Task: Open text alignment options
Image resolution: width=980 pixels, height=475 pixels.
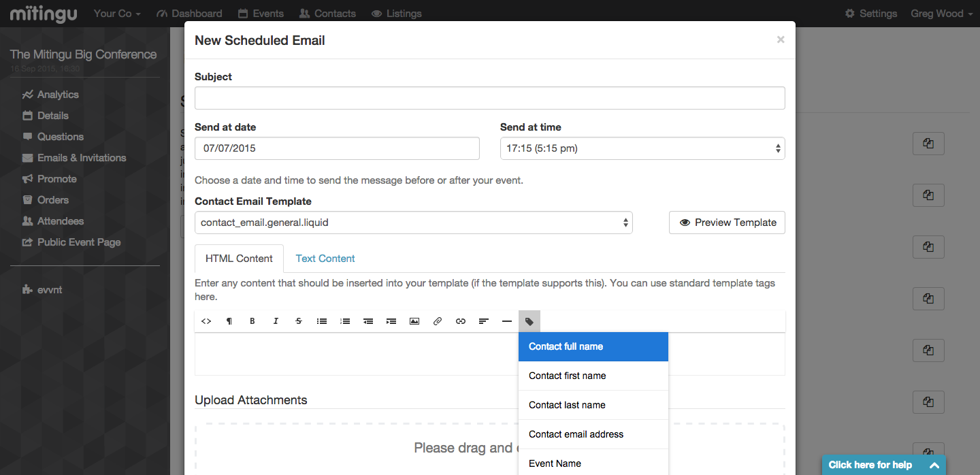Action: click(x=484, y=321)
